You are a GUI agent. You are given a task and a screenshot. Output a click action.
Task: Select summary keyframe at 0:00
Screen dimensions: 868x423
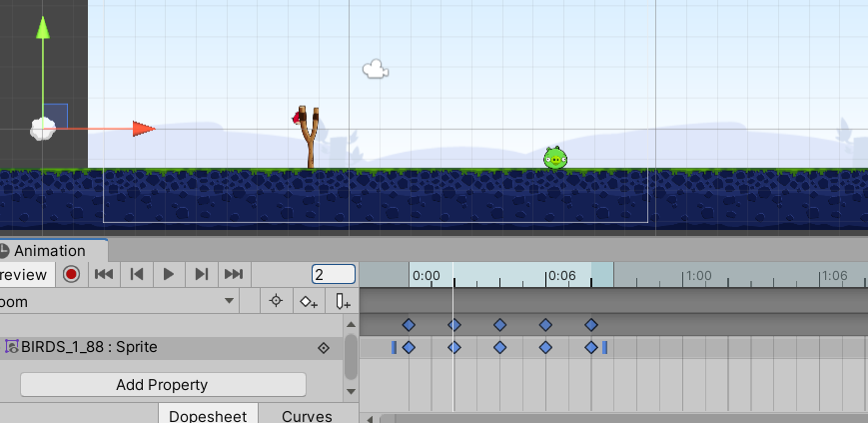409,325
